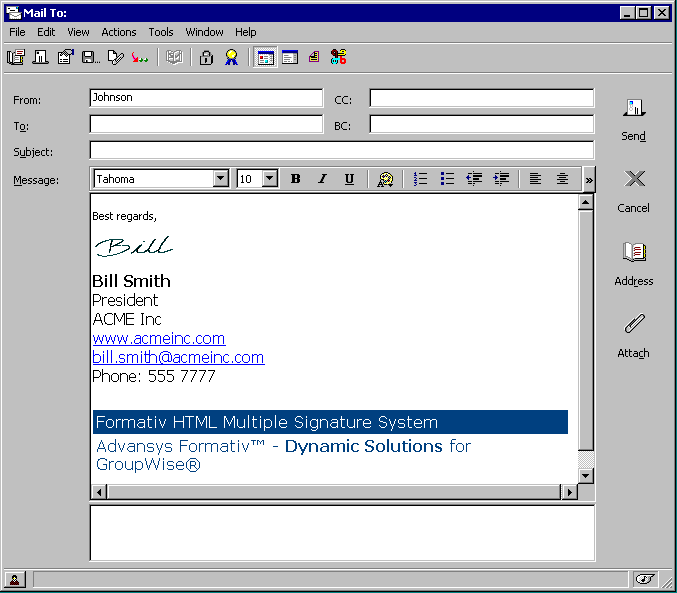Click the 'Bill Smith' name text
Image resolution: width=677 pixels, height=593 pixels.
131,281
